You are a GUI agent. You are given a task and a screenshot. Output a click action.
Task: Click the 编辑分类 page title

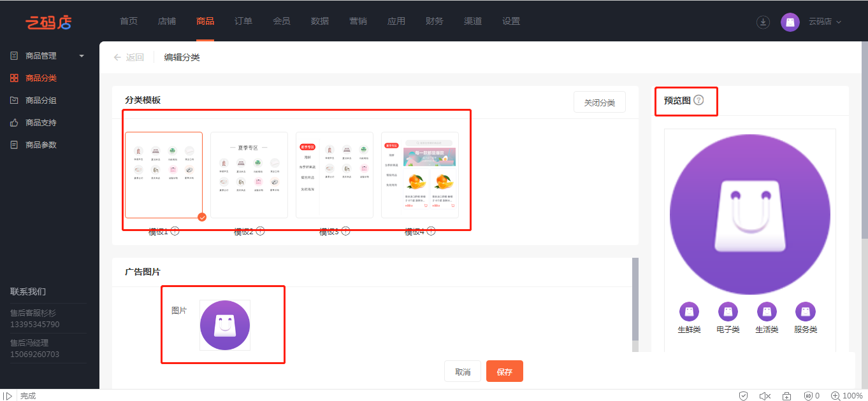pos(182,57)
